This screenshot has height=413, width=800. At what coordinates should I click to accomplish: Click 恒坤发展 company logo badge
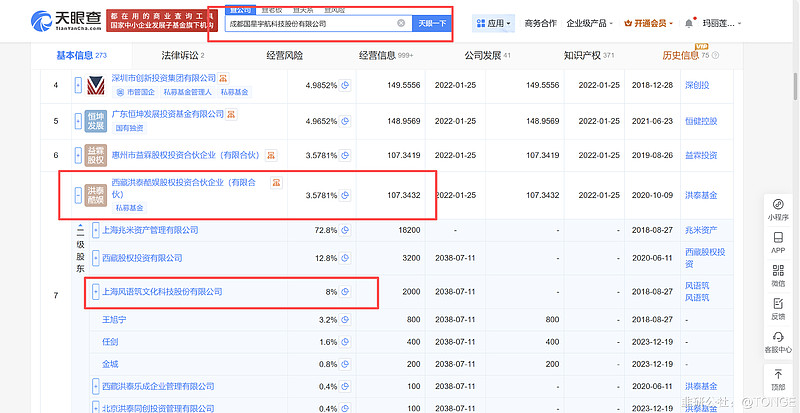pos(95,121)
